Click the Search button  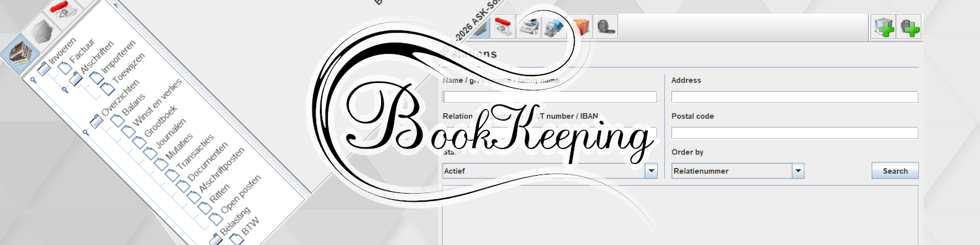(x=895, y=171)
